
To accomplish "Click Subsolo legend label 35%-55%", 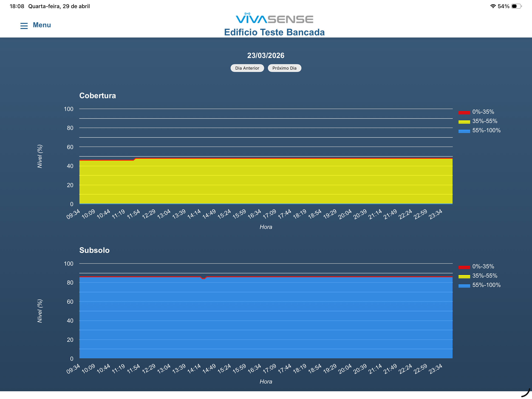I will 485,276.
